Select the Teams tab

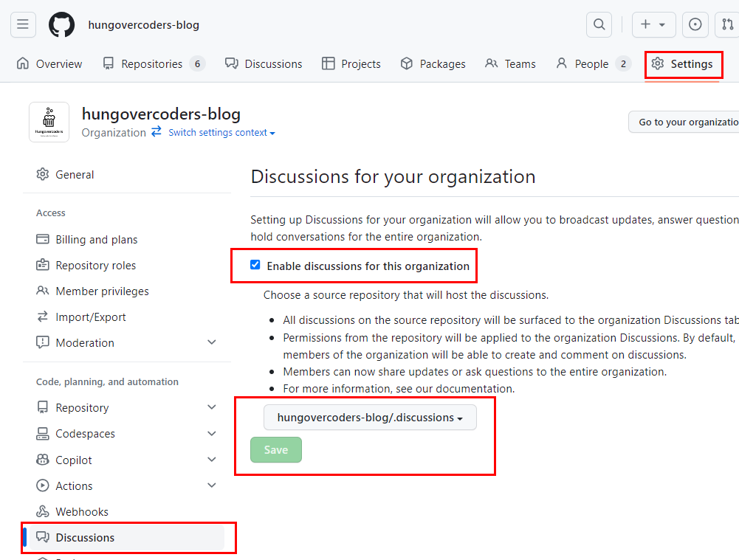coord(510,63)
